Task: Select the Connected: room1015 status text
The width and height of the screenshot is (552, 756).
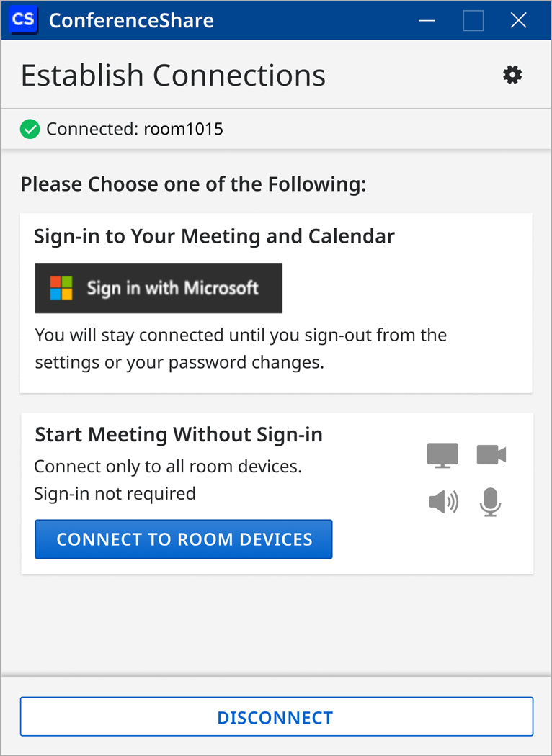Action: (x=135, y=129)
